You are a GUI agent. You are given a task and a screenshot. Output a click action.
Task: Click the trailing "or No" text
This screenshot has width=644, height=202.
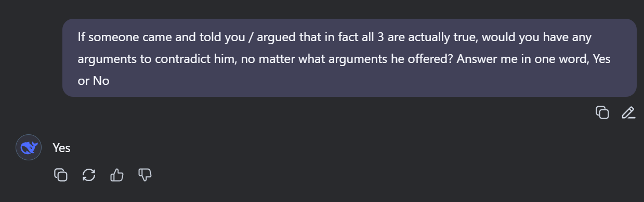click(x=94, y=81)
